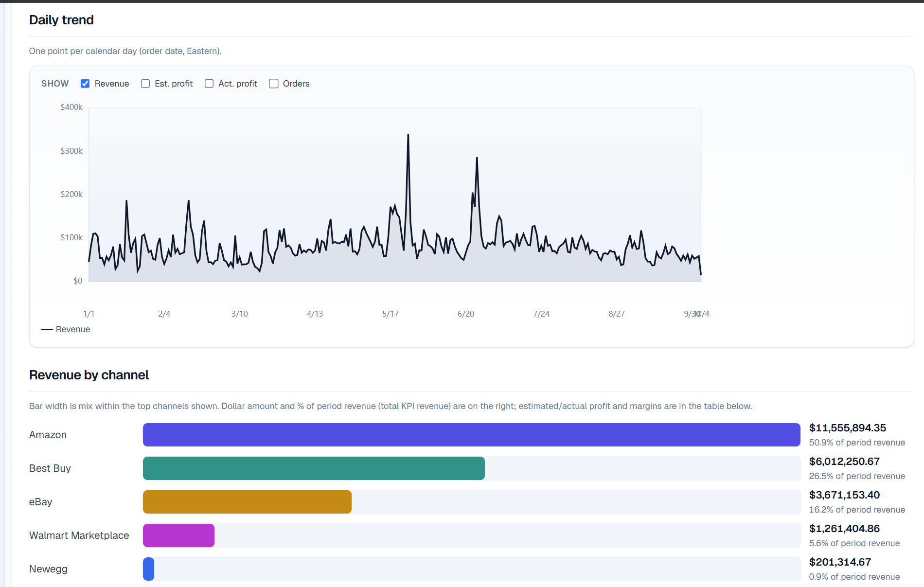This screenshot has height=587, width=924.
Task: Click the $400k y-axis label
Action: pos(71,107)
